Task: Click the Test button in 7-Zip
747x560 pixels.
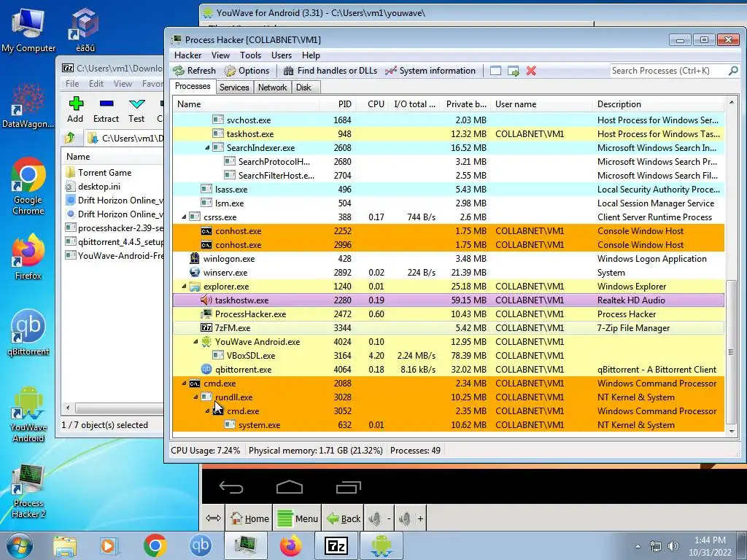Action: [x=136, y=109]
